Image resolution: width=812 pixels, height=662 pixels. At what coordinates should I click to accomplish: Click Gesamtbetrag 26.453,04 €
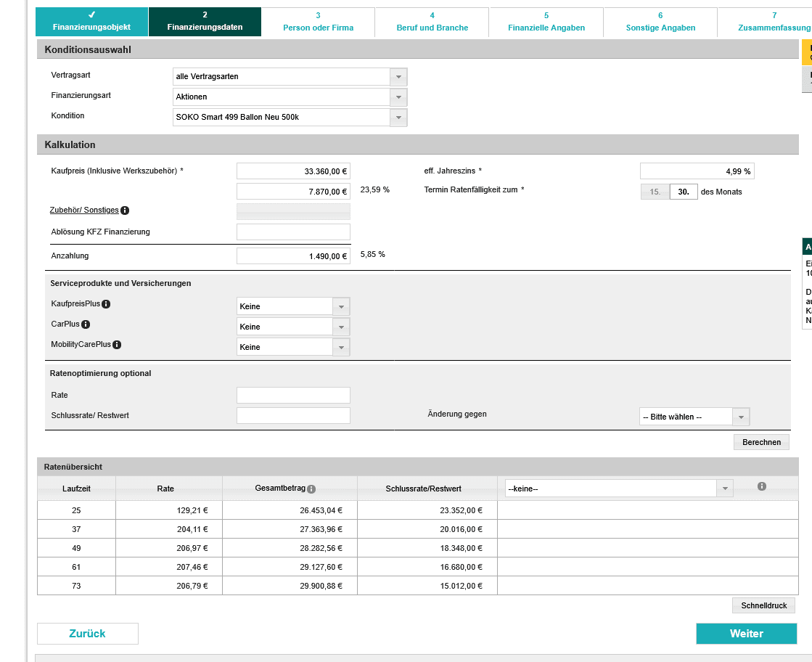tap(321, 510)
